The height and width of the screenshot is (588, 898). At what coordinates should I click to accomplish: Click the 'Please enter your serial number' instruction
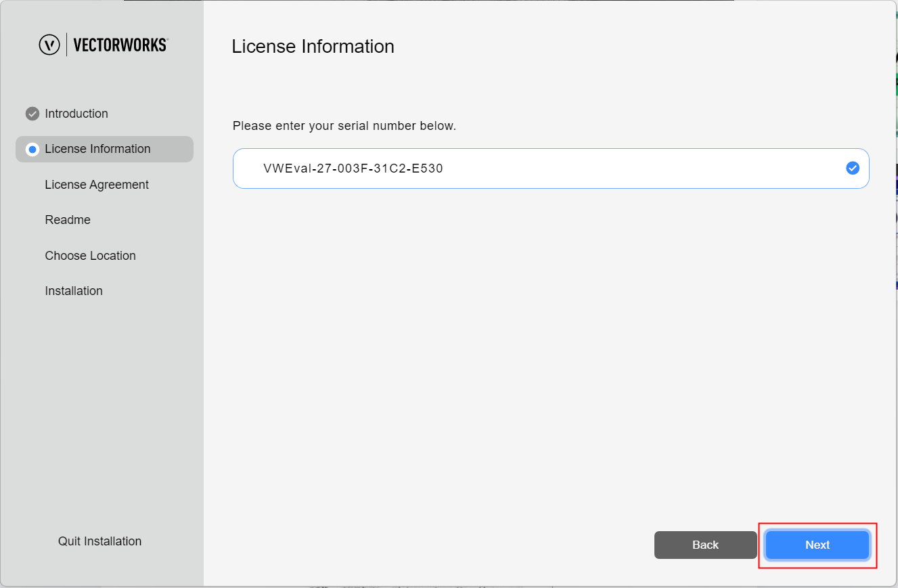click(344, 126)
